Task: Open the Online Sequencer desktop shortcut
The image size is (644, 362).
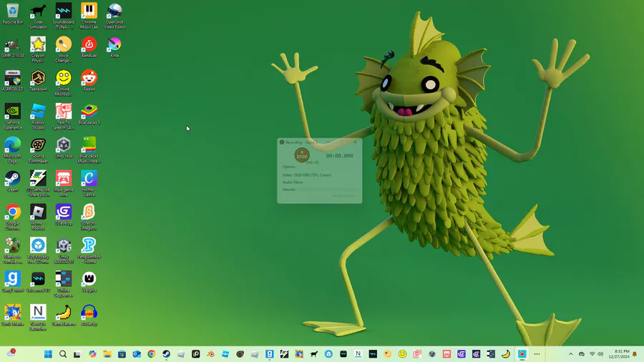Action: (x=64, y=284)
